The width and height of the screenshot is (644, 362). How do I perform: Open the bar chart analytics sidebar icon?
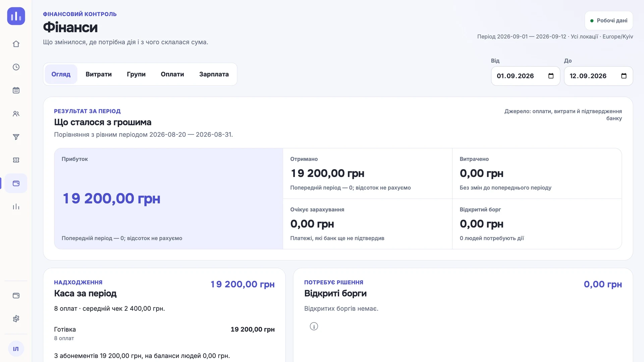click(16, 206)
